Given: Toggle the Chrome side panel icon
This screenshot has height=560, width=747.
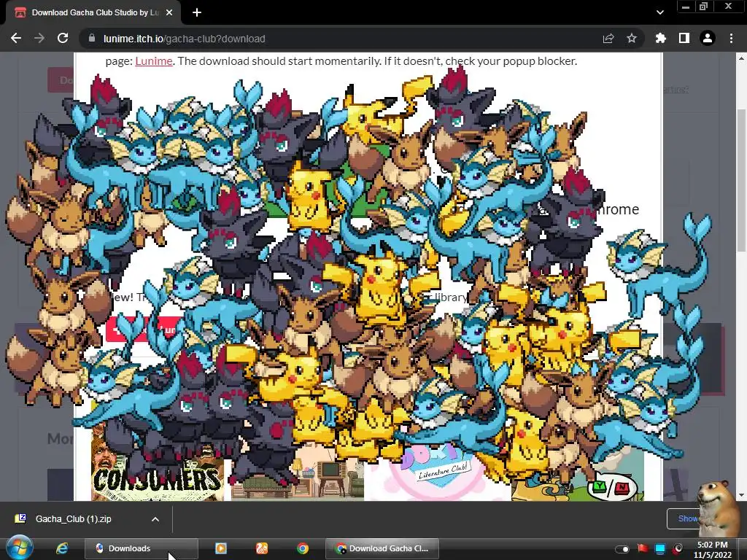Looking at the screenshot, I should 684,39.
